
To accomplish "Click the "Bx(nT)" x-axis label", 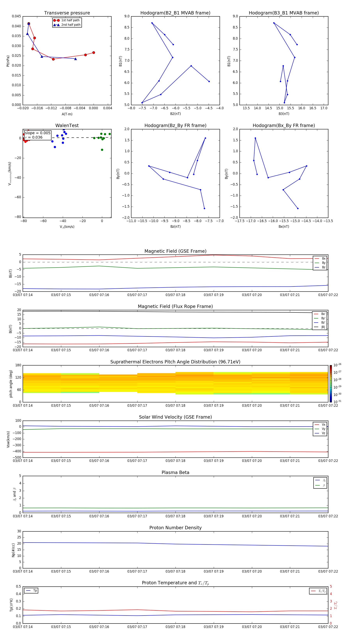I will coord(284,227).
